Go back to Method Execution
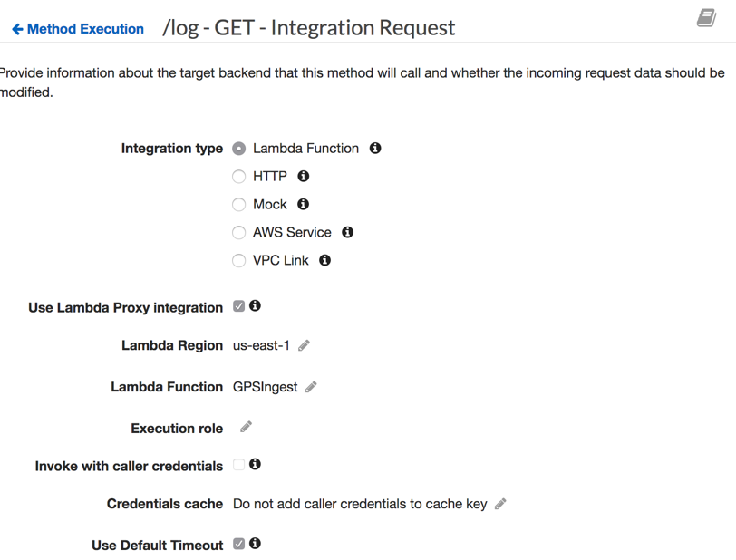Viewport: 736px width, 560px height. (78, 29)
